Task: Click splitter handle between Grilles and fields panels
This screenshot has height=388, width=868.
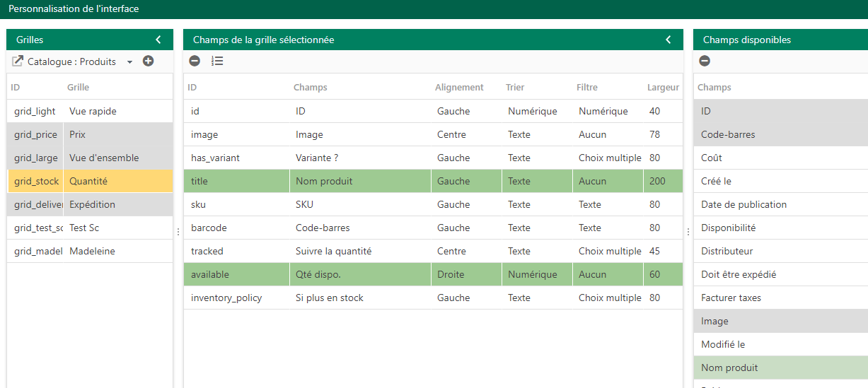Action: click(178, 232)
